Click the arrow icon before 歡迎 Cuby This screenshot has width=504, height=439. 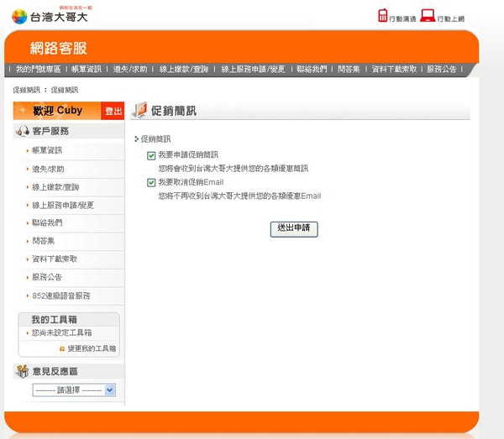pyautogui.click(x=22, y=110)
